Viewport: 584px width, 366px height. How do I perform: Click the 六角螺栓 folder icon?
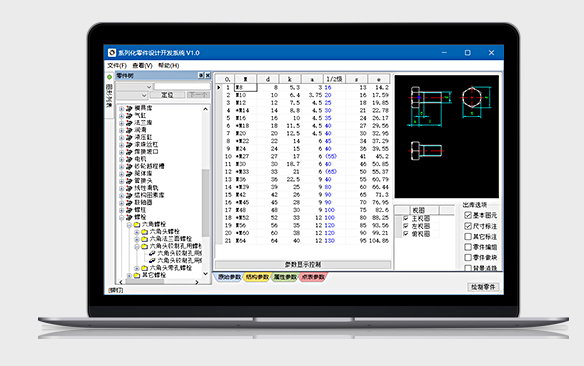coord(137,225)
